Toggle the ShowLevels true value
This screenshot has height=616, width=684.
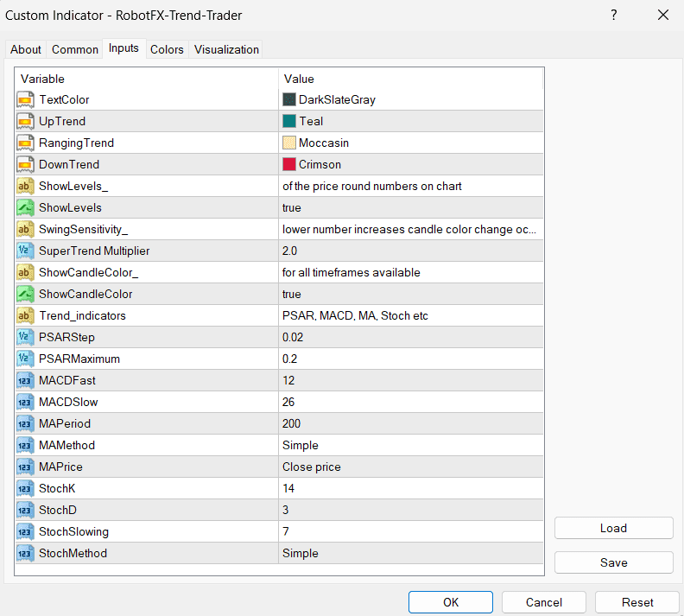(410, 207)
